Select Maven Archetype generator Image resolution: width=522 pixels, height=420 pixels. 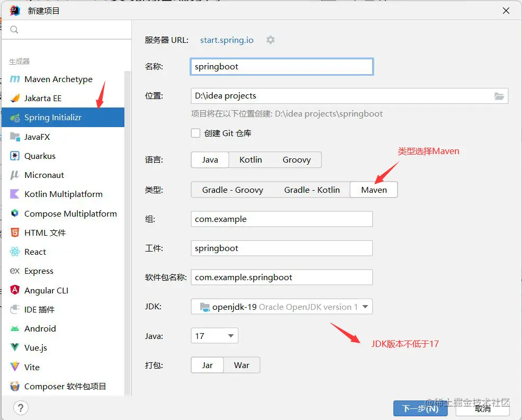[x=63, y=79]
